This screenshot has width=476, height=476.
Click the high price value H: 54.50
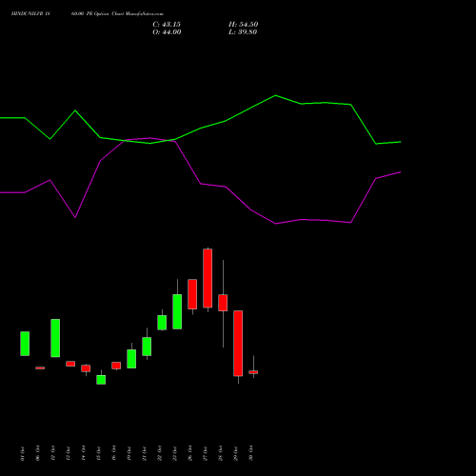pyautogui.click(x=243, y=25)
